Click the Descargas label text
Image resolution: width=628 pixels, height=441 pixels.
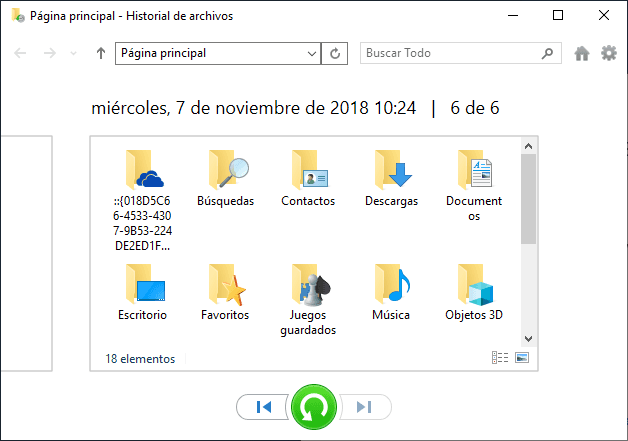(391, 201)
